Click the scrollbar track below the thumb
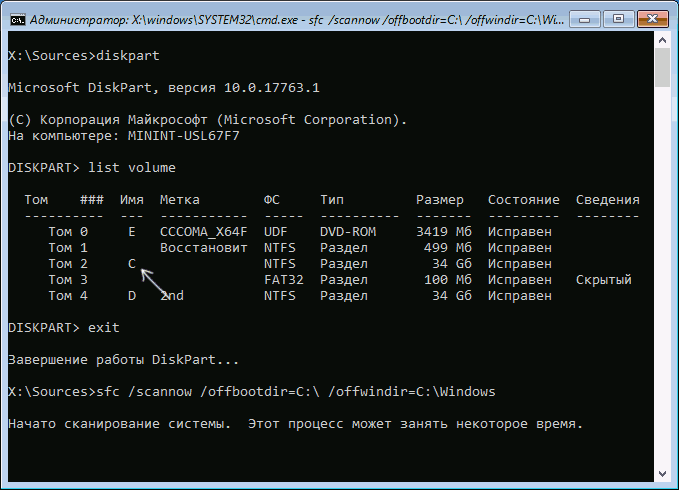Viewport: 679px width, 490px height. click(662, 277)
